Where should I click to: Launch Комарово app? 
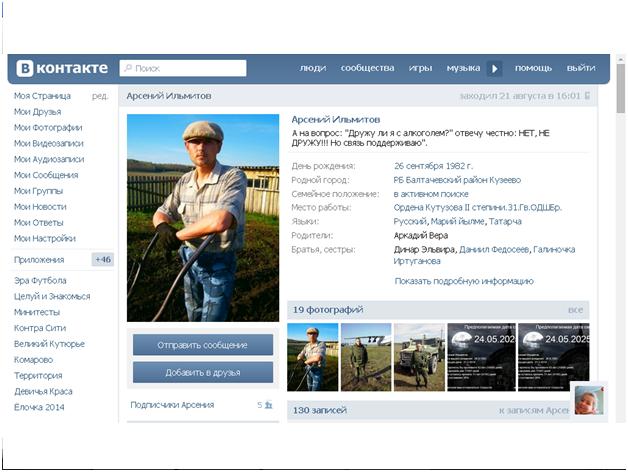tap(33, 360)
